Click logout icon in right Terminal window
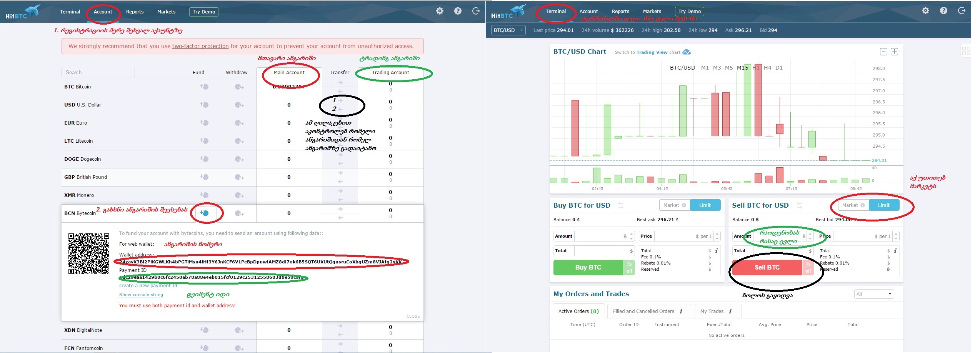The height and width of the screenshot is (353, 980). [962, 11]
